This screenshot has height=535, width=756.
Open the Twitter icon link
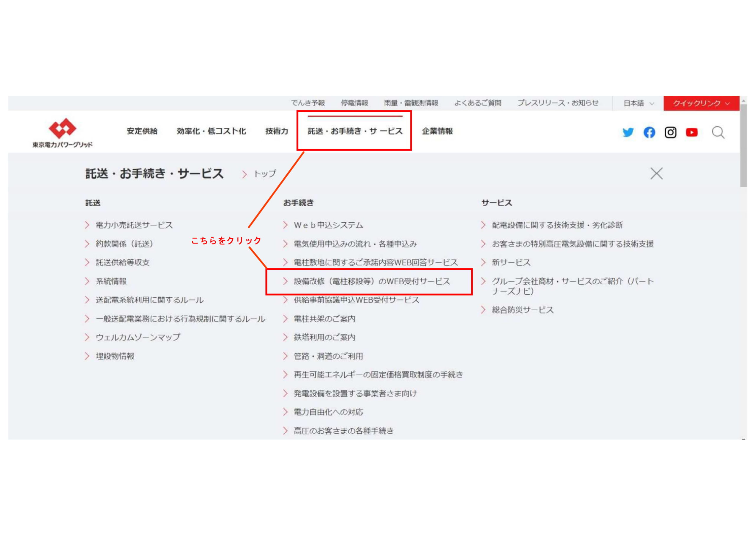628,132
